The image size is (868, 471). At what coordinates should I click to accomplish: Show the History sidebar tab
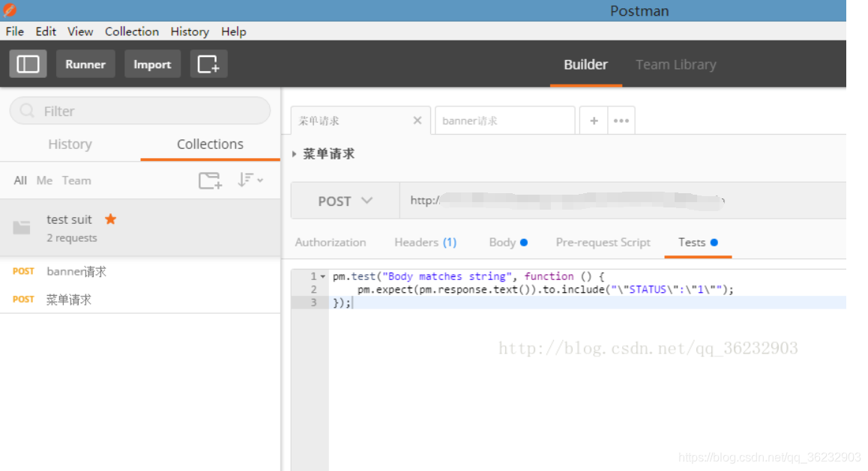70,145
